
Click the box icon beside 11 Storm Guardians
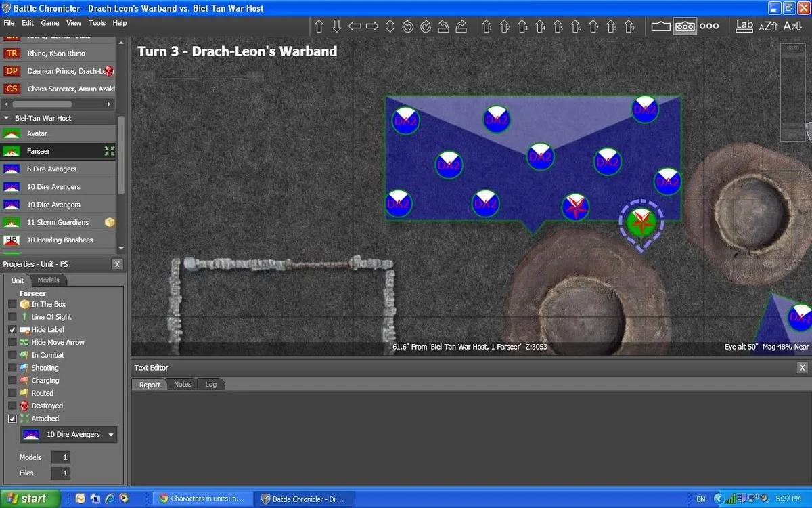pos(109,222)
